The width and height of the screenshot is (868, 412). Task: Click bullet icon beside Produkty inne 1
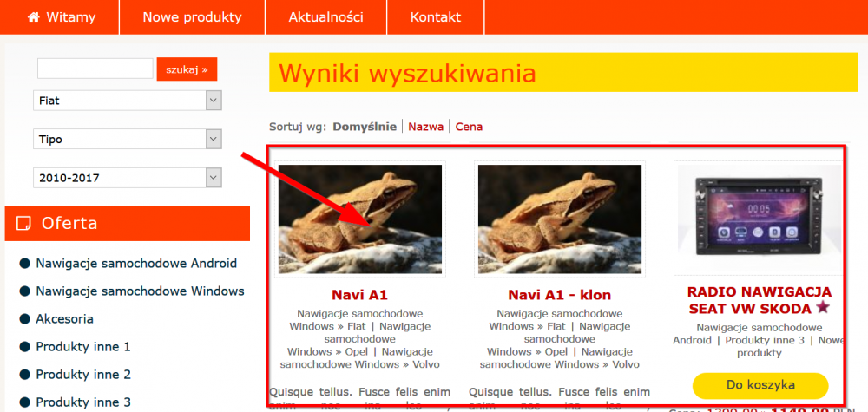point(24,347)
